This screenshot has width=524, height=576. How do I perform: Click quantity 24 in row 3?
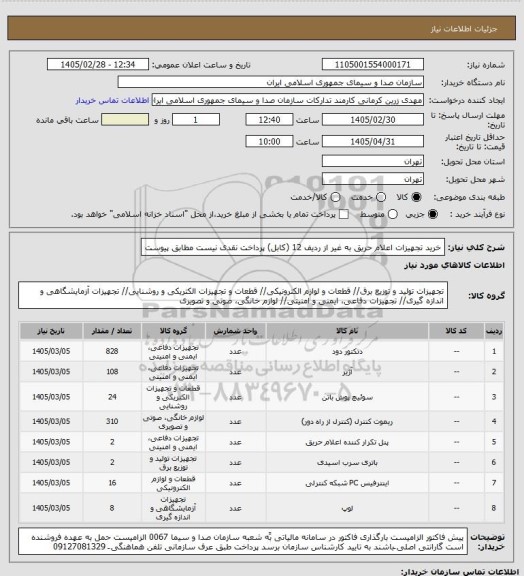tap(112, 397)
